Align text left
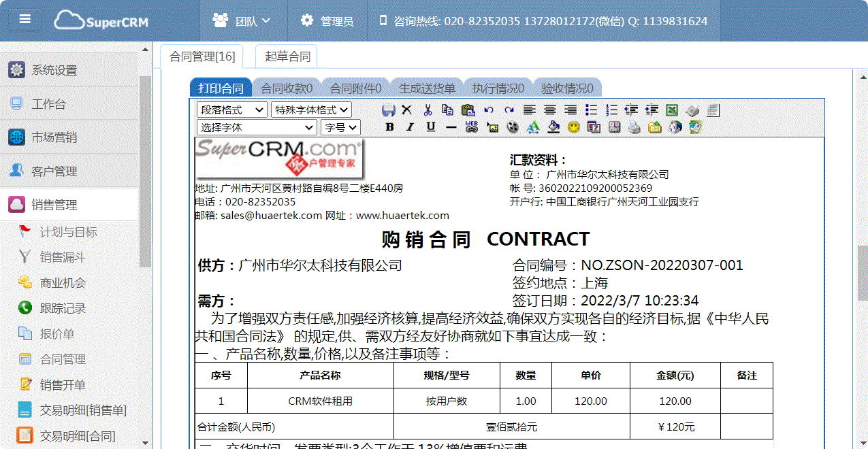The image size is (868, 449). pos(530,110)
